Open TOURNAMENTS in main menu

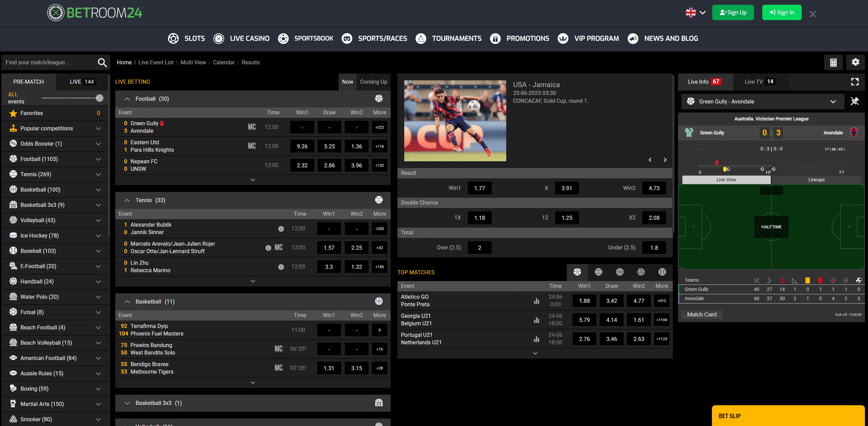tap(448, 38)
